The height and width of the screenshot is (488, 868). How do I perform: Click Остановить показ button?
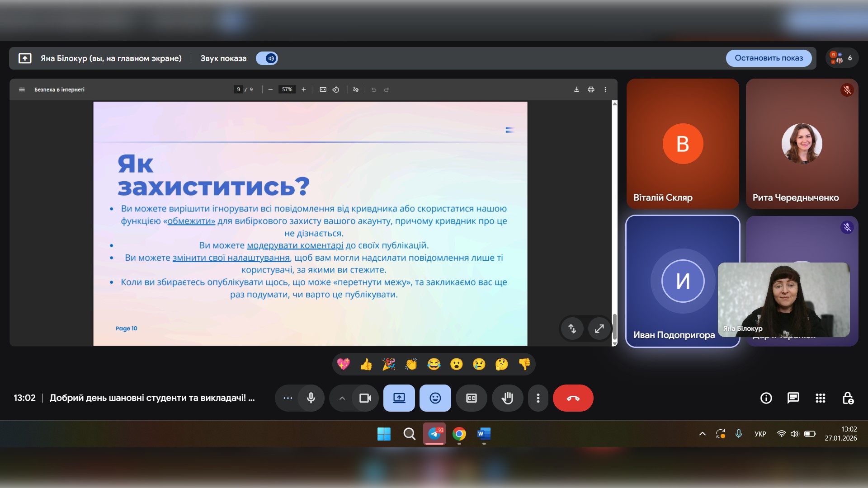point(769,58)
